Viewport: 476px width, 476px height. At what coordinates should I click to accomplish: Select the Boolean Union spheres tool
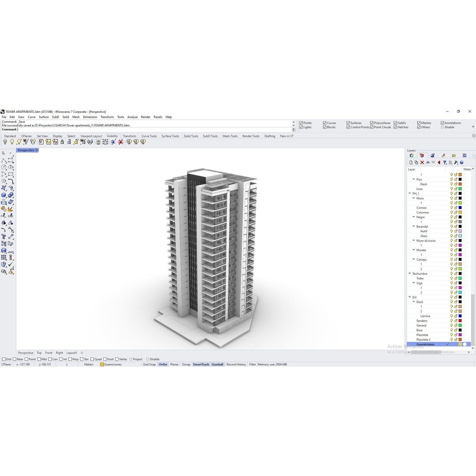(x=11, y=195)
